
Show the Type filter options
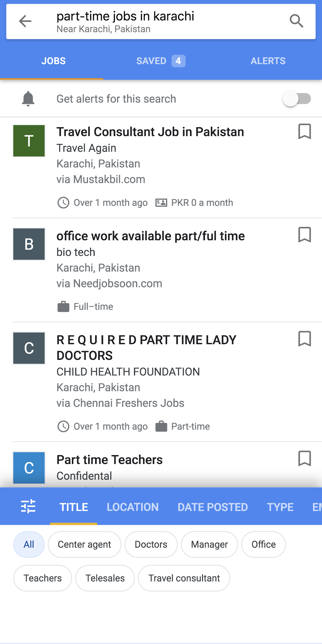tap(280, 507)
